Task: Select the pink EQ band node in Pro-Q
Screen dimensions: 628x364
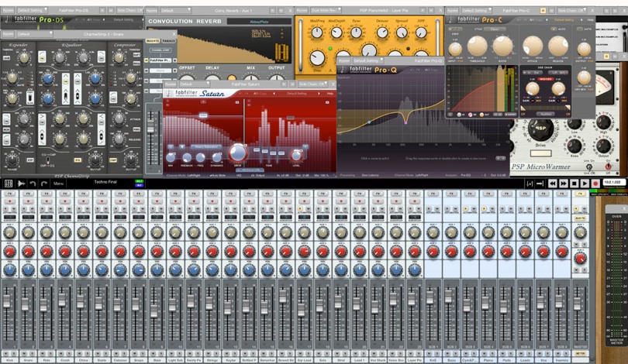Action: [x=405, y=122]
